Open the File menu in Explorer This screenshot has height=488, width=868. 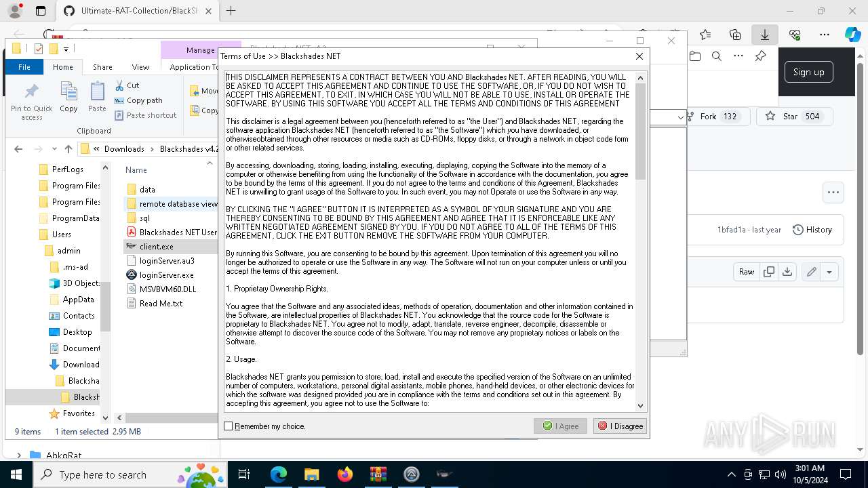(24, 67)
